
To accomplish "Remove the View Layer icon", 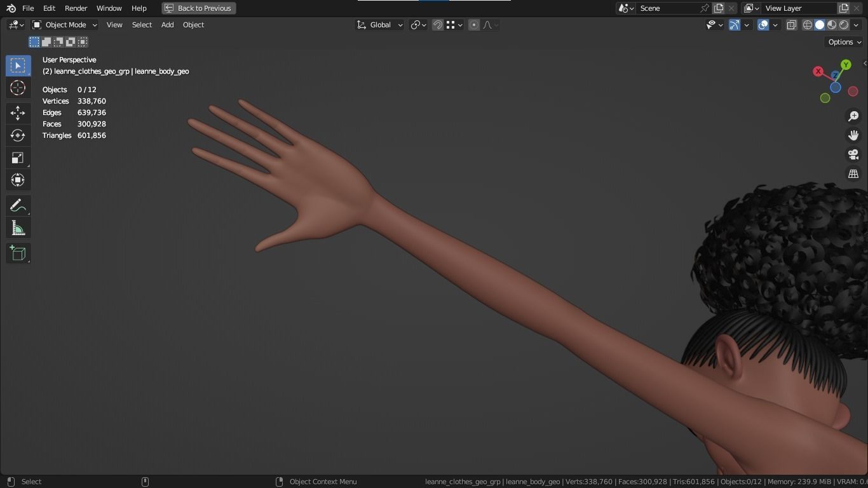I will click(857, 8).
